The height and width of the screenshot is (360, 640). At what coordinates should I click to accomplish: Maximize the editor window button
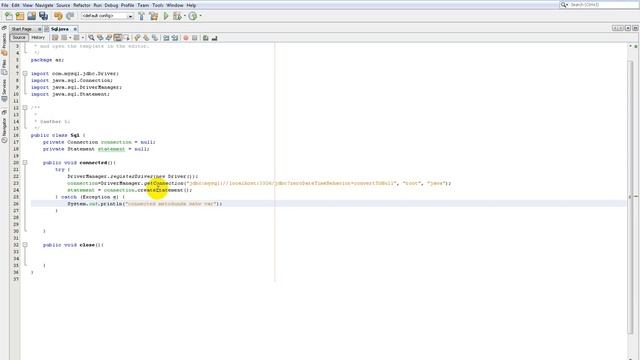(635, 28)
